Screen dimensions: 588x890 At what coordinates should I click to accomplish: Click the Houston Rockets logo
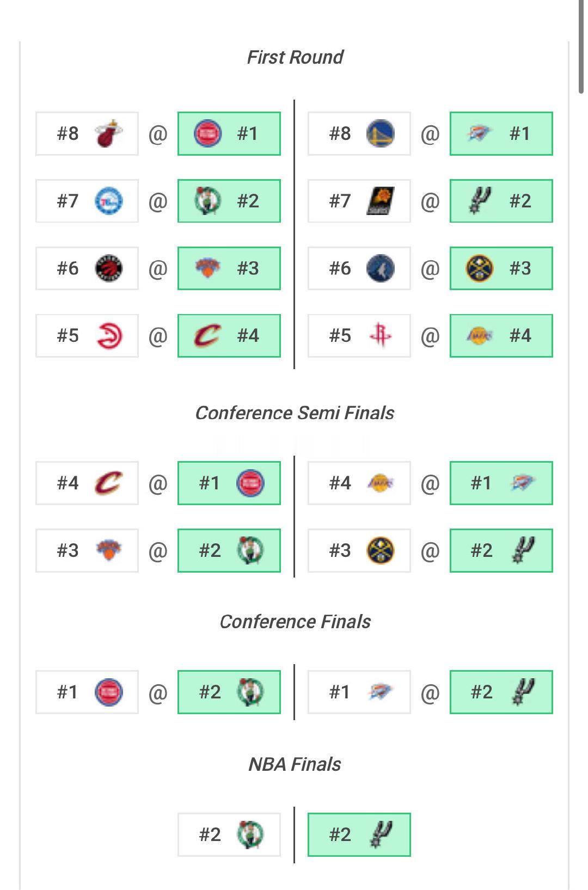[381, 335]
